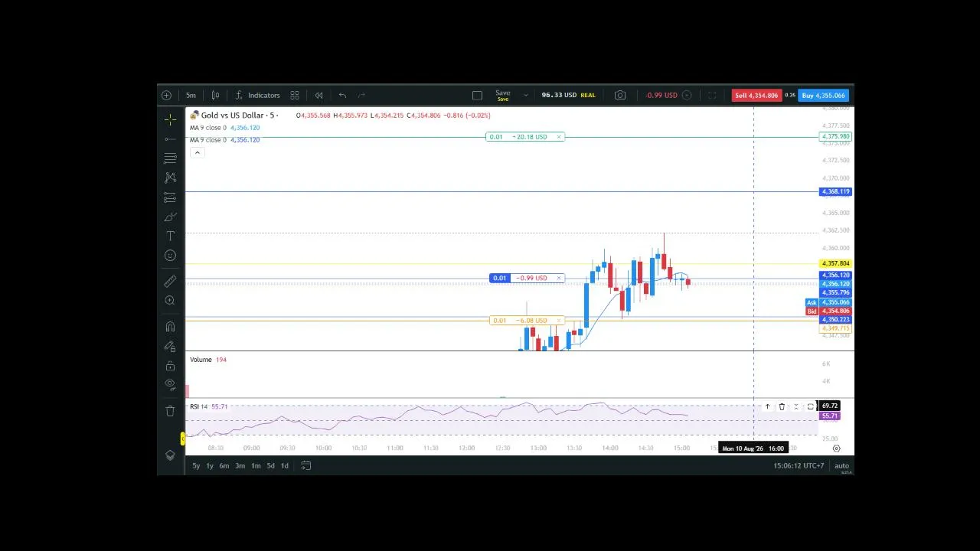
Task: Select the Text annotation tool
Action: coord(170,236)
